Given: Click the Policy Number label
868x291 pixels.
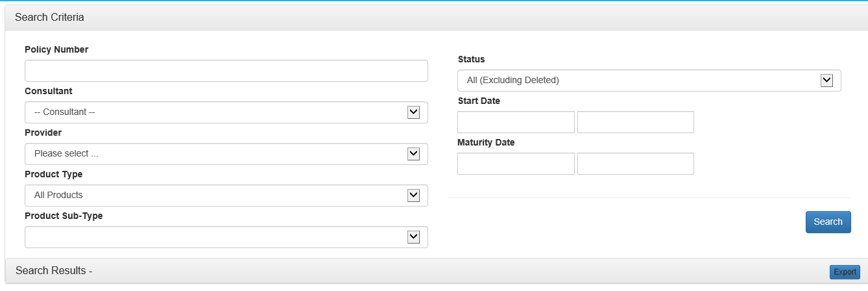Looking at the screenshot, I should click(x=56, y=49).
